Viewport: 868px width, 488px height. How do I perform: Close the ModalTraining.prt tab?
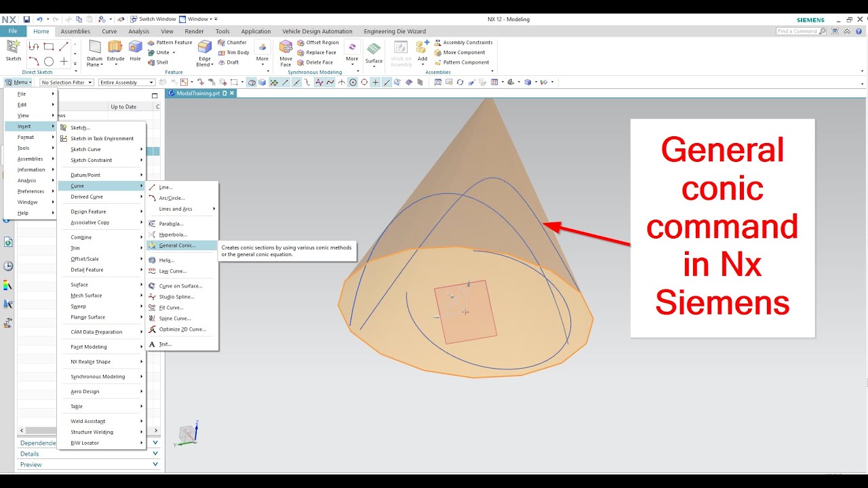pos(232,94)
